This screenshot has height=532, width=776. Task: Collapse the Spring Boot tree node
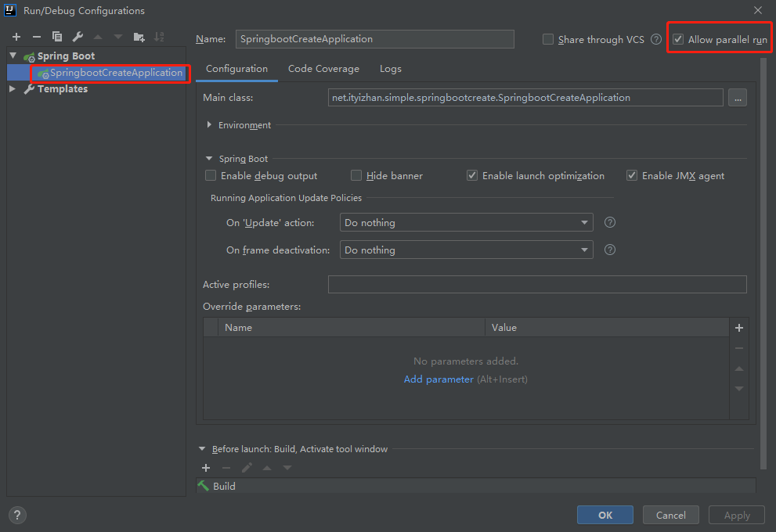click(13, 56)
